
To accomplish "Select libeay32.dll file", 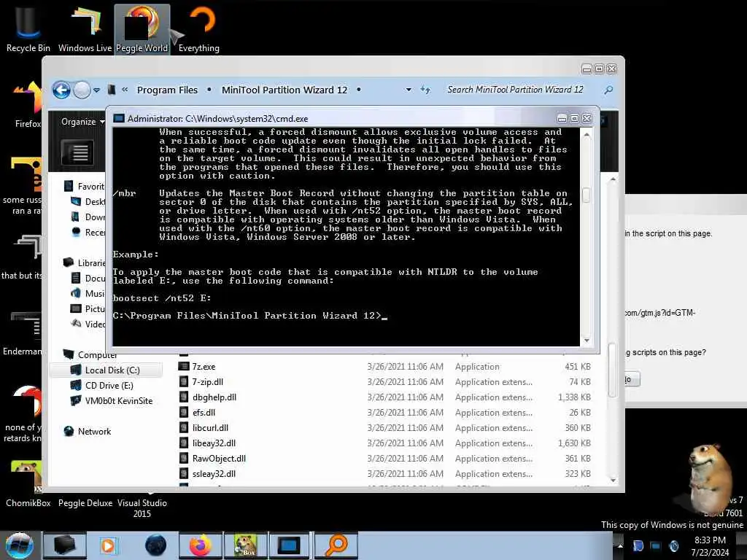I will pos(214,443).
